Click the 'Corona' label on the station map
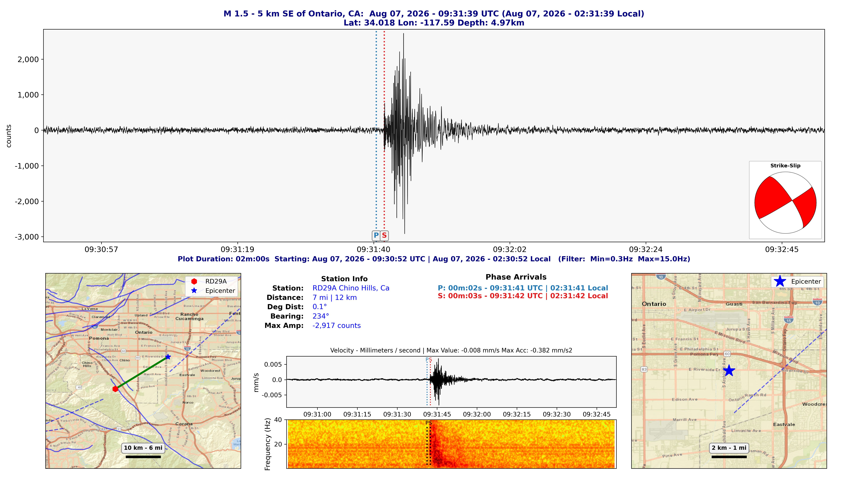This screenshot has height=488, width=868. [184, 424]
